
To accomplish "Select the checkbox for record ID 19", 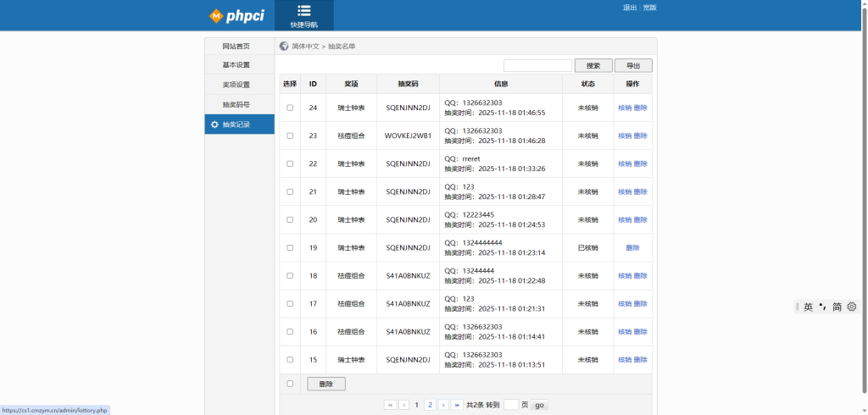I will tap(290, 247).
